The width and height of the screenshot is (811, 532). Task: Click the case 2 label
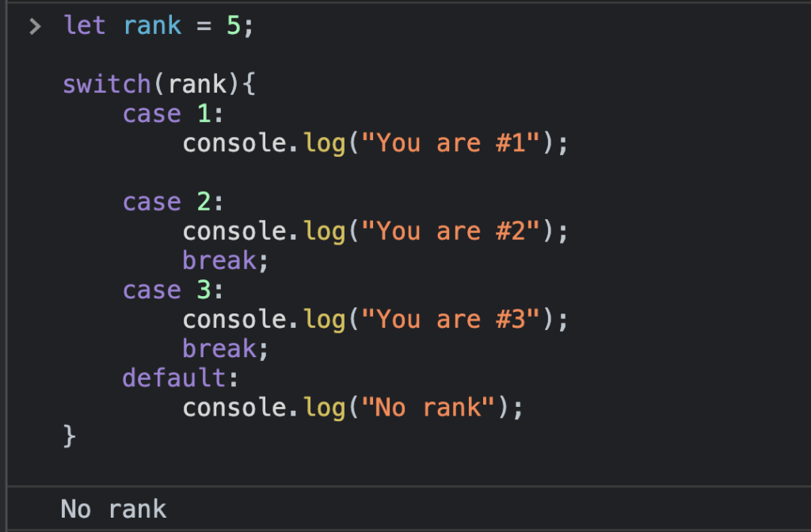pos(162,201)
